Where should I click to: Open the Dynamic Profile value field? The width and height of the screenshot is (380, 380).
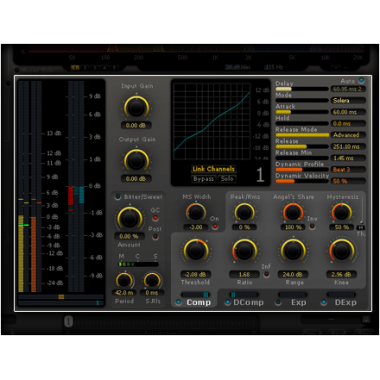348,170
